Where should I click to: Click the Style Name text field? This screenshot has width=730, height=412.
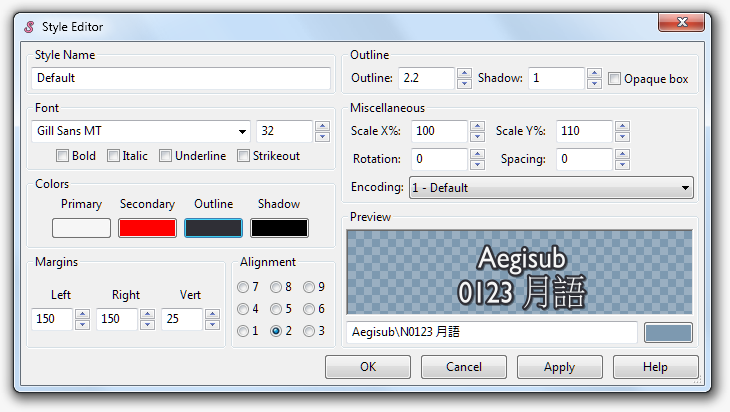pyautogui.click(x=181, y=78)
